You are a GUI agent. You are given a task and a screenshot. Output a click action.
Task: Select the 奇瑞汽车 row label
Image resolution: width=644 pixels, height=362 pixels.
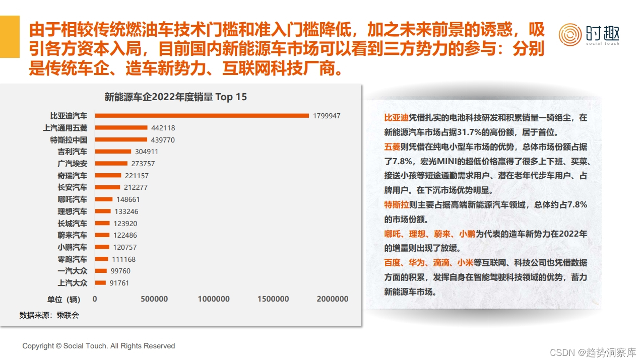[72, 176]
